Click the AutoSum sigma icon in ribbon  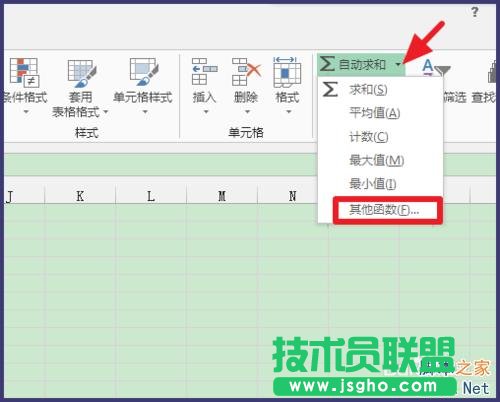coord(327,63)
